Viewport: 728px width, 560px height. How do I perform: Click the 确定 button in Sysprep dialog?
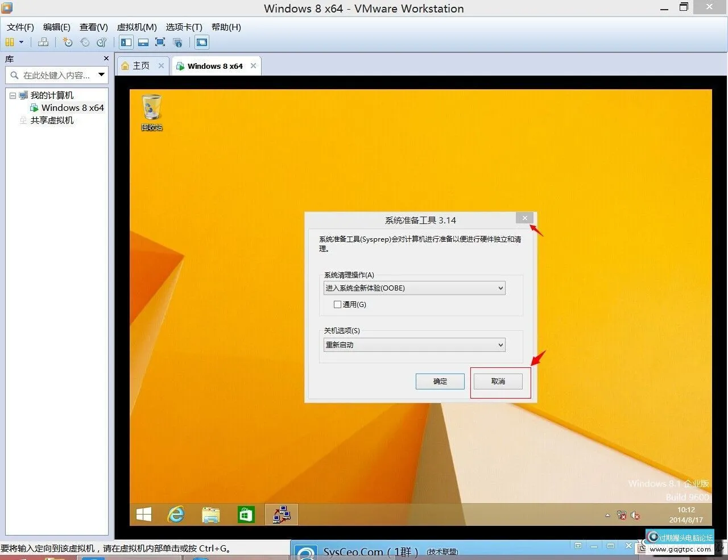pyautogui.click(x=440, y=381)
